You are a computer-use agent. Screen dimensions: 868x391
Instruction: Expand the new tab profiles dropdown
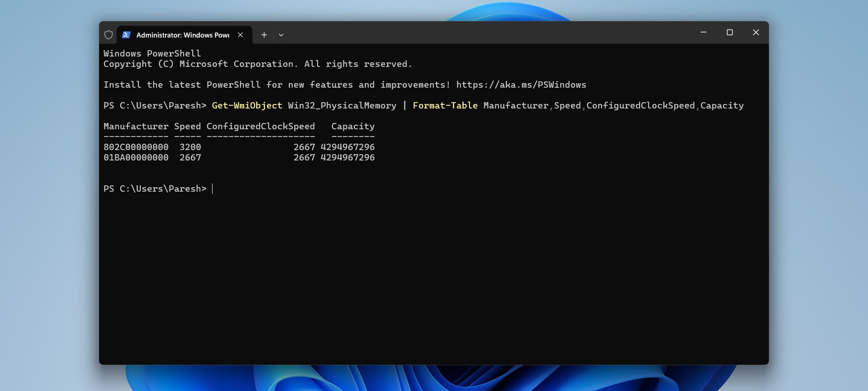(281, 35)
